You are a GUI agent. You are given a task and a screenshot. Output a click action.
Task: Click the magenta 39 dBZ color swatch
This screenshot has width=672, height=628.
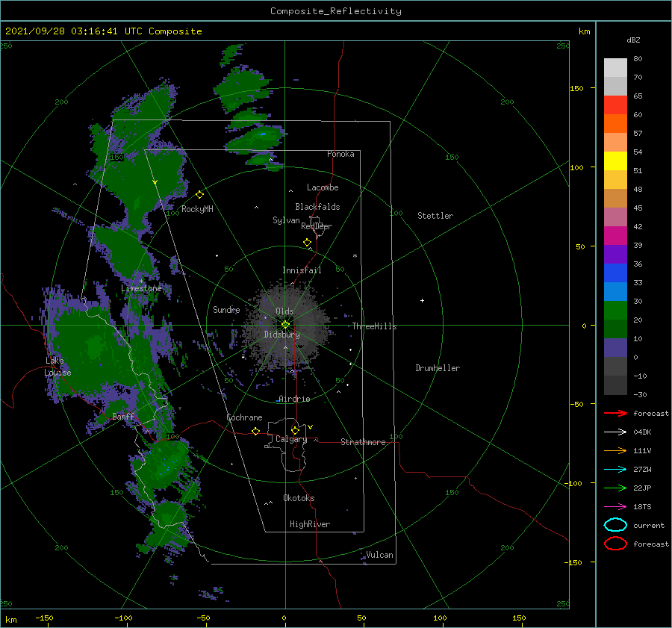(615, 236)
